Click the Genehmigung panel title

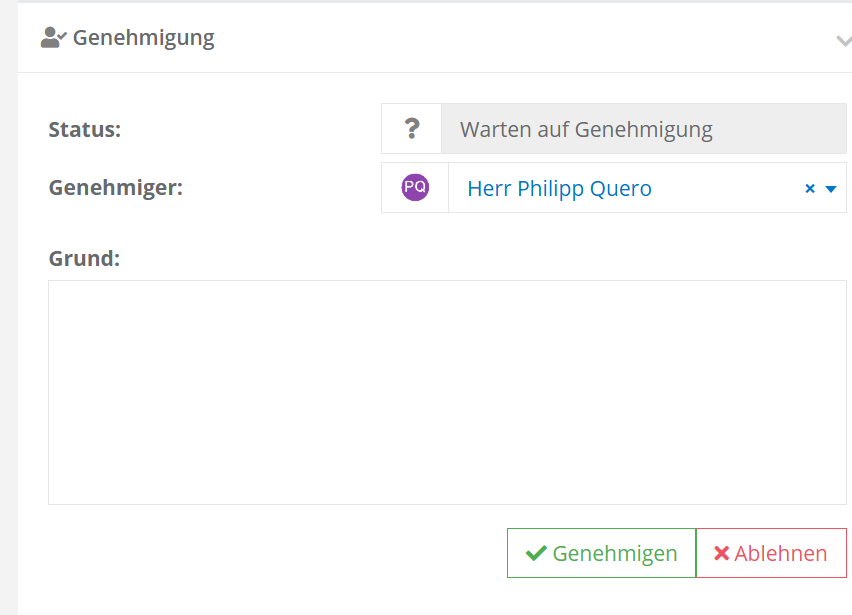point(143,38)
